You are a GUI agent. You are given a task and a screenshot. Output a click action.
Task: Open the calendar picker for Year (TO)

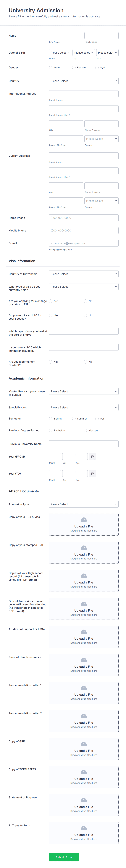93,473
